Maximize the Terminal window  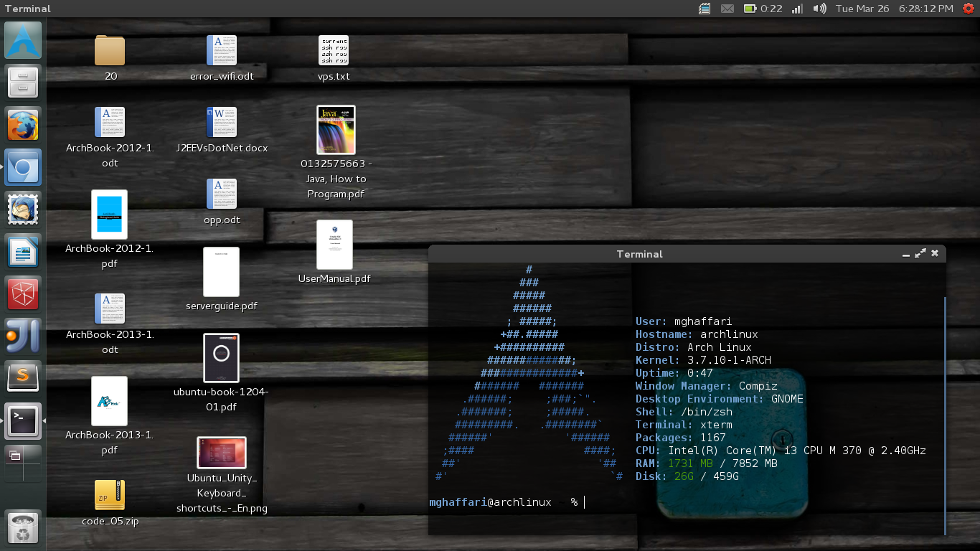pos(920,253)
